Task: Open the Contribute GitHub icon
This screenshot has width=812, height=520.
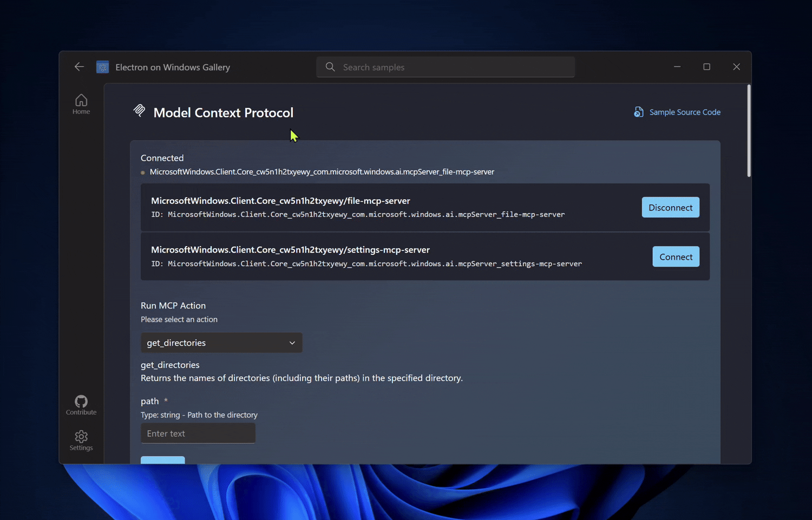Action: (x=81, y=405)
